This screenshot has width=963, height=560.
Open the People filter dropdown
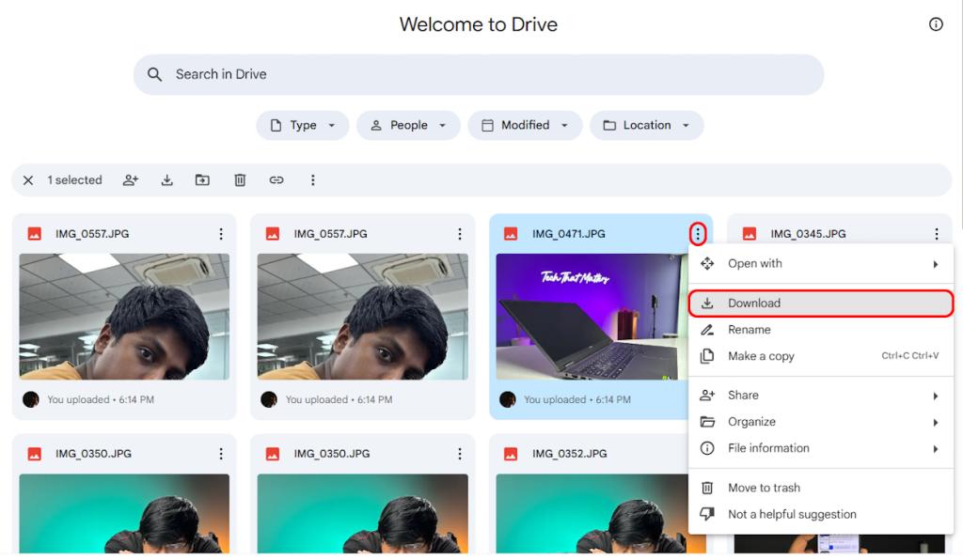[408, 125]
